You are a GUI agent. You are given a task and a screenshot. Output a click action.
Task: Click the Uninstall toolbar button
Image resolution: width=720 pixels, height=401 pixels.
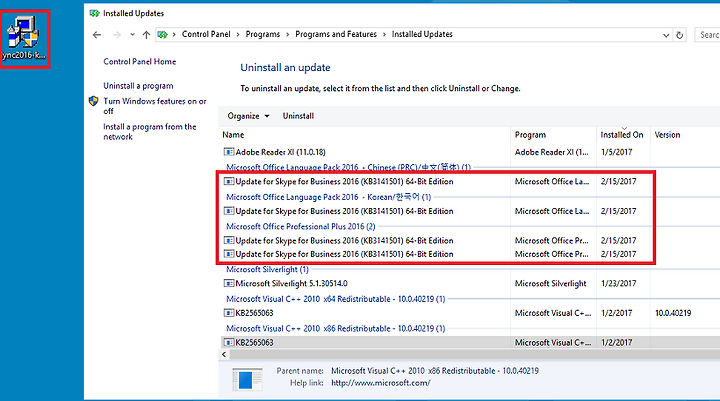(x=298, y=116)
